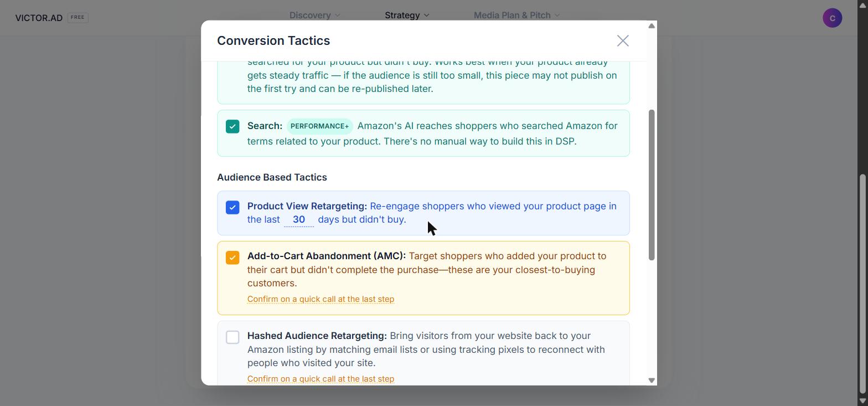The height and width of the screenshot is (406, 868).
Task: Select the Audience Based Tactics heading
Action: click(272, 177)
